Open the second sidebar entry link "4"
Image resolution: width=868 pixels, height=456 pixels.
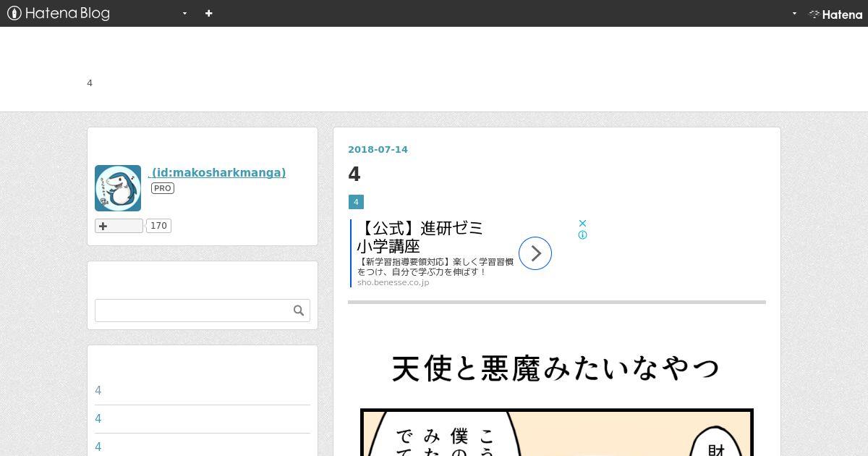[x=98, y=419]
